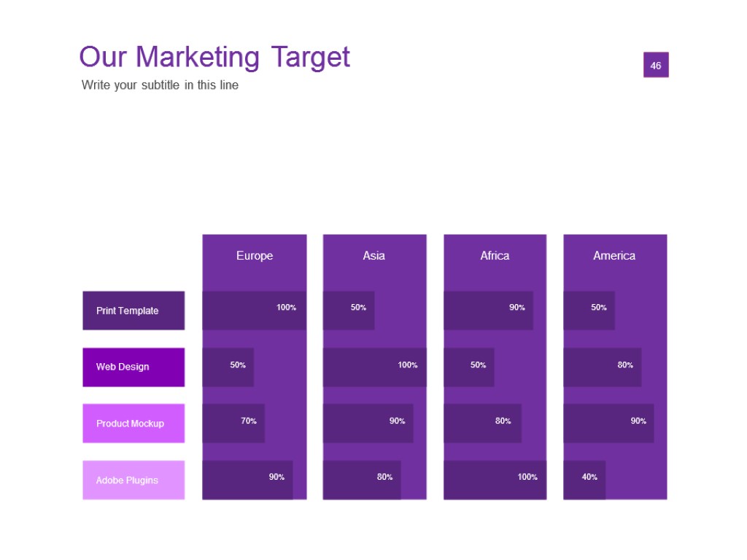Click Europe's 90% Adobe Plugins bar
The width and height of the screenshot is (747, 560).
tap(247, 480)
